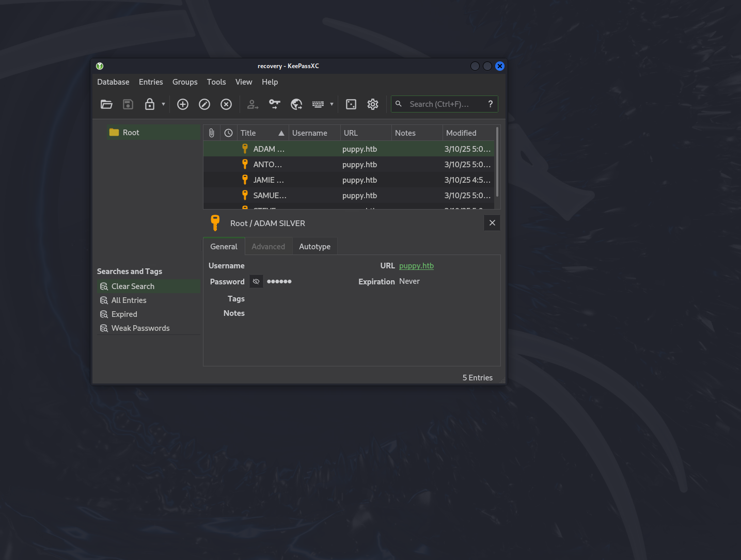Create a new entry with the plus icon
The image size is (741, 560).
pyautogui.click(x=182, y=104)
